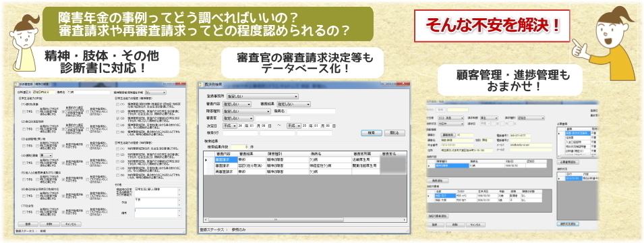Click the row pointer arrow in search results
Screen dimensions: 644x243
(206, 159)
